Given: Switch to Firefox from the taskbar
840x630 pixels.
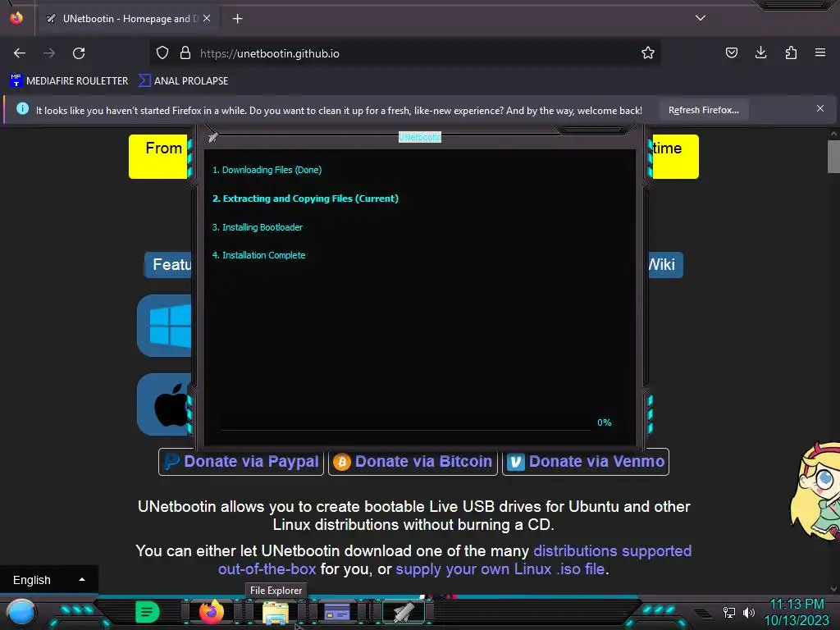Looking at the screenshot, I should pos(211,612).
